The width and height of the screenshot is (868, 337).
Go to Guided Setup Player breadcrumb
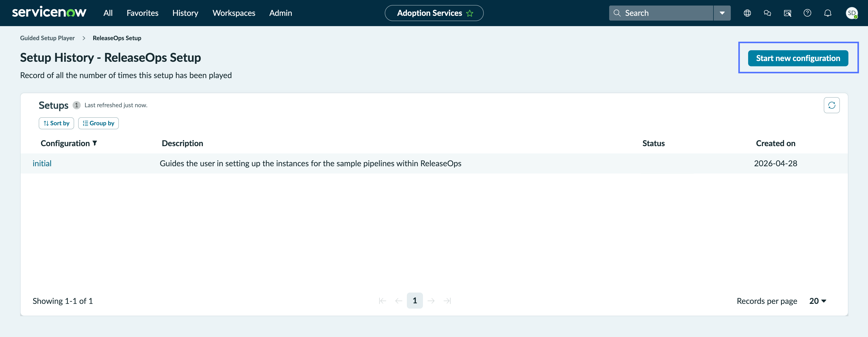click(x=47, y=38)
